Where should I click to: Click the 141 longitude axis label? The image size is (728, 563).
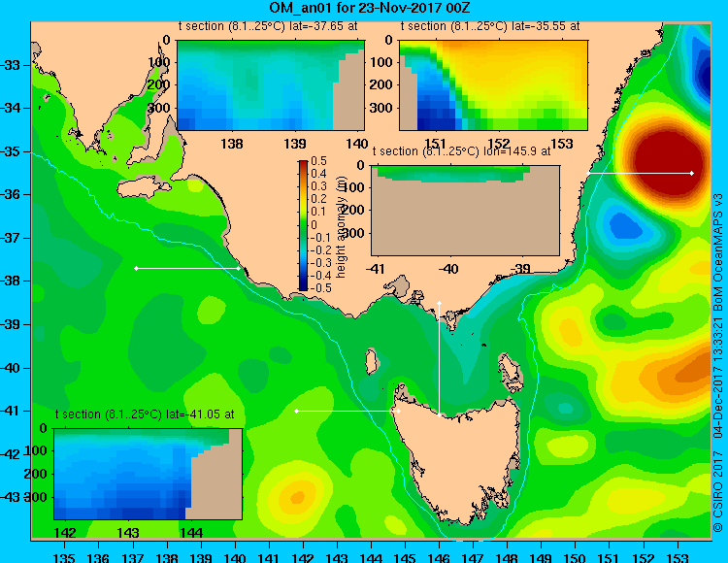[269, 557]
